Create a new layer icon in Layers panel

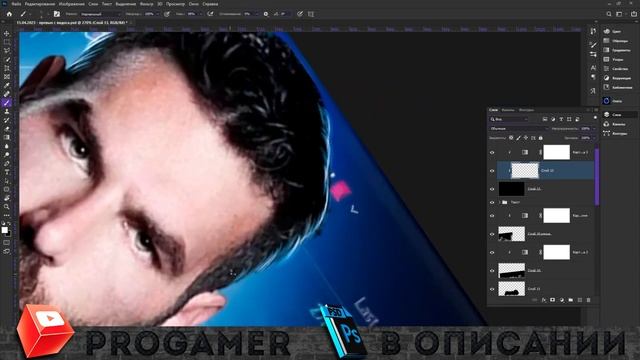(580, 300)
